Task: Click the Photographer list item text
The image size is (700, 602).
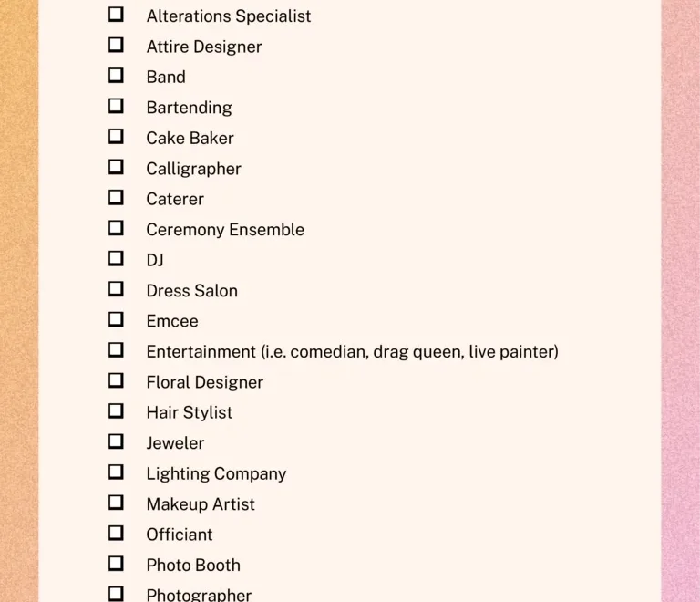Action: (199, 595)
